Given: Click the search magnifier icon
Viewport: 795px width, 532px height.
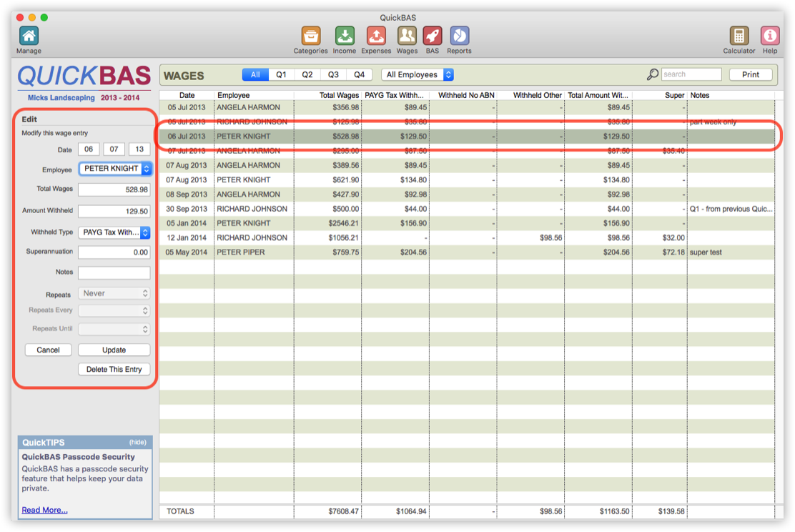Looking at the screenshot, I should point(652,74).
